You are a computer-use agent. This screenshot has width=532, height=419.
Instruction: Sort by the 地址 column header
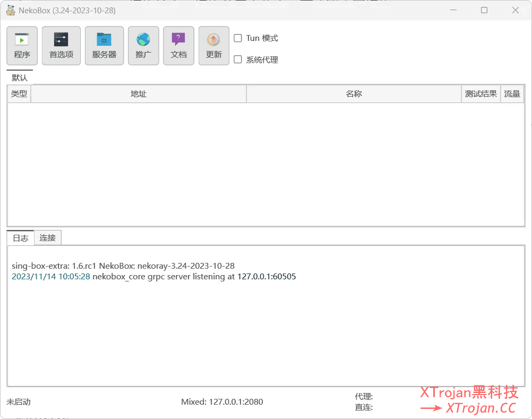pyautogui.click(x=139, y=94)
